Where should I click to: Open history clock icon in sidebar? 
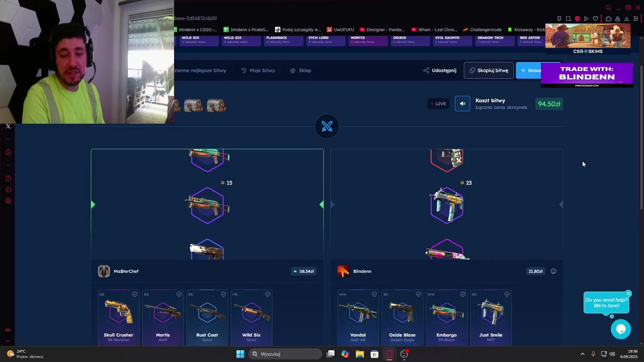(x=8, y=178)
